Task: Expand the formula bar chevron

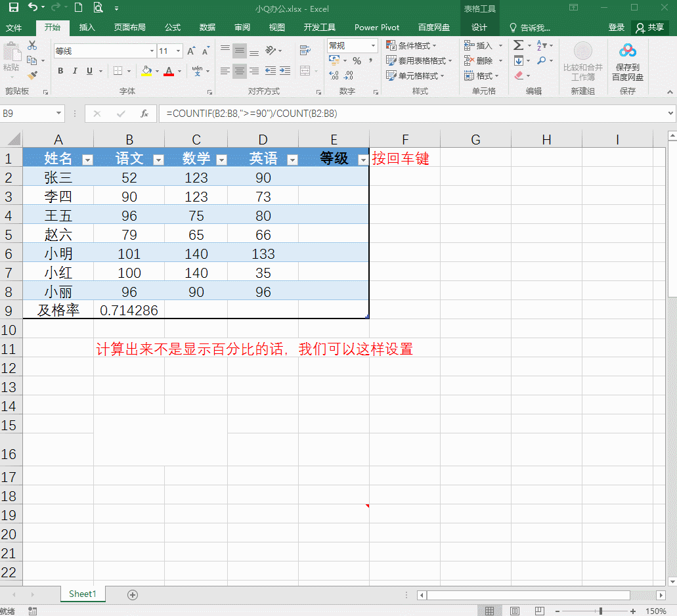Action: click(670, 113)
